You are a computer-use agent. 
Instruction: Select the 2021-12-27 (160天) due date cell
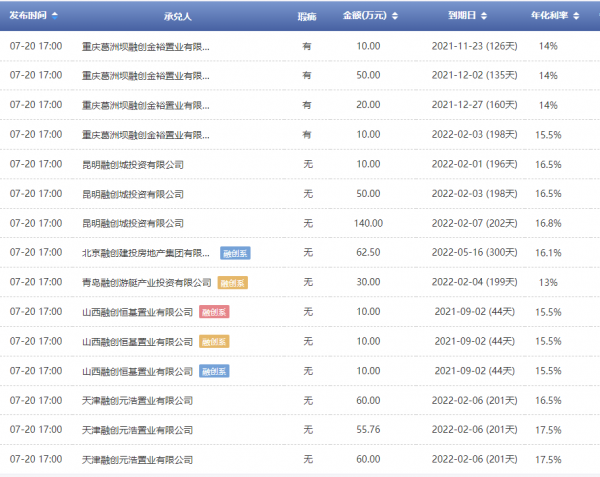474,105
